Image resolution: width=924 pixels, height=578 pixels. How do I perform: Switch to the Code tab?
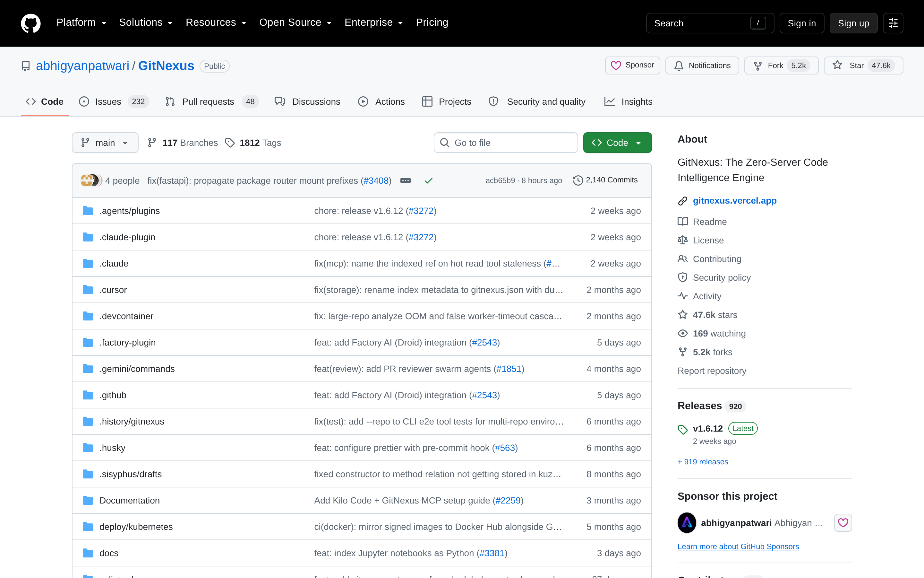(x=45, y=102)
